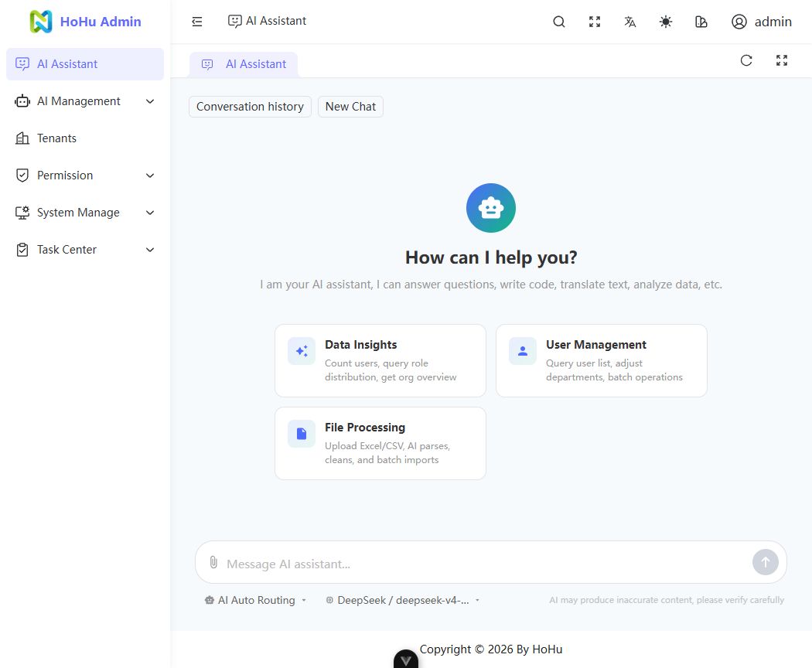Open the theme layout settings icon
The image size is (812, 668).
[701, 21]
